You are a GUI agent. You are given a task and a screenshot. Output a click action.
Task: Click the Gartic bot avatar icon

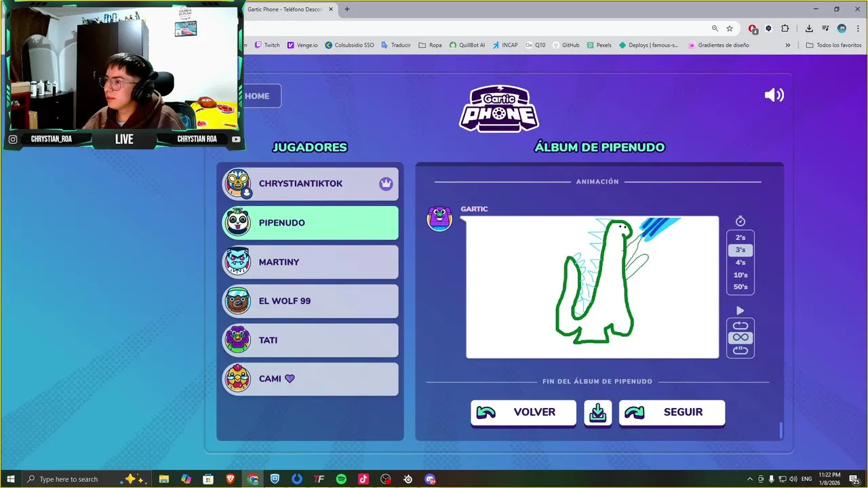click(439, 218)
